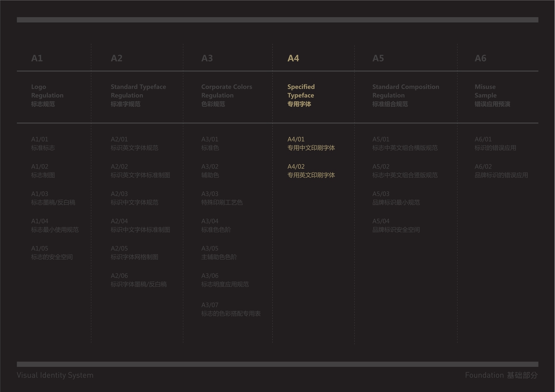Click the Misuse Sample title
Image resolution: width=555 pixels, height=392 pixels.
(x=492, y=95)
